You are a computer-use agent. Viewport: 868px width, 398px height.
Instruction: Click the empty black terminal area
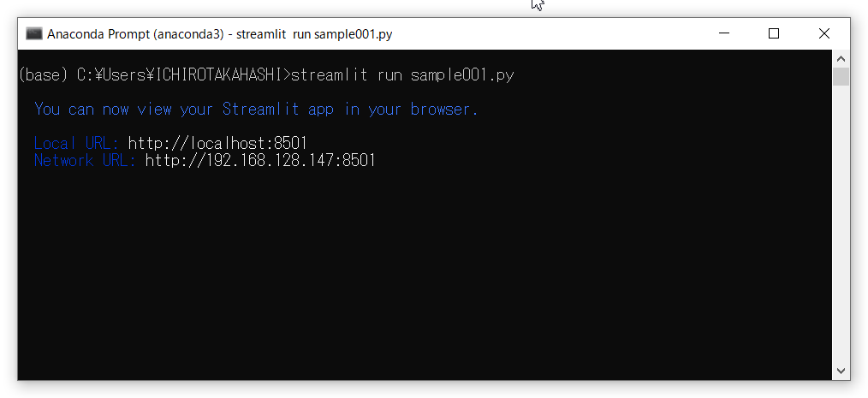(x=419, y=274)
